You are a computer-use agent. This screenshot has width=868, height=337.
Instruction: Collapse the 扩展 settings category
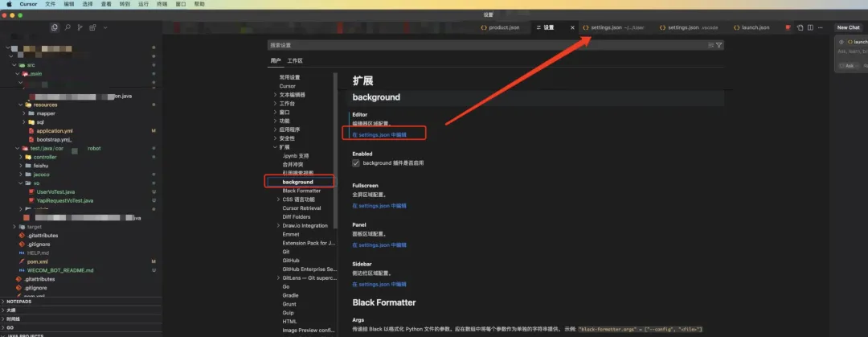click(276, 147)
